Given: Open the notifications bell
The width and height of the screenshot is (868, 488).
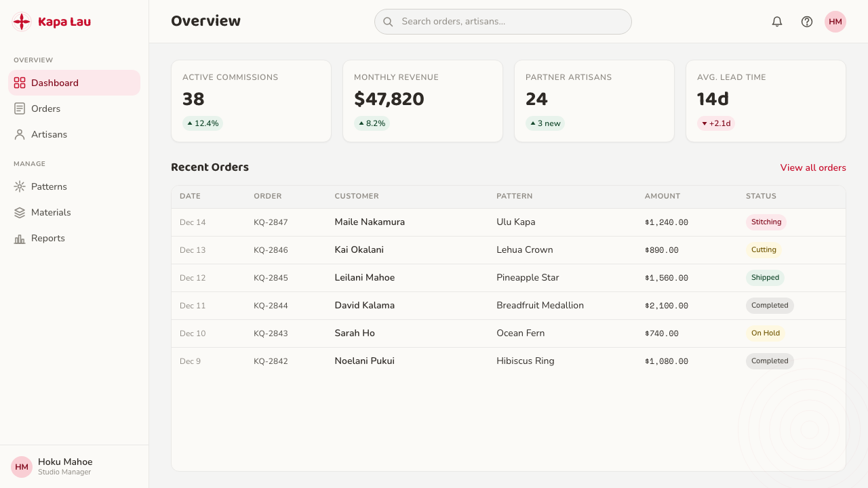Looking at the screenshot, I should [x=777, y=22].
